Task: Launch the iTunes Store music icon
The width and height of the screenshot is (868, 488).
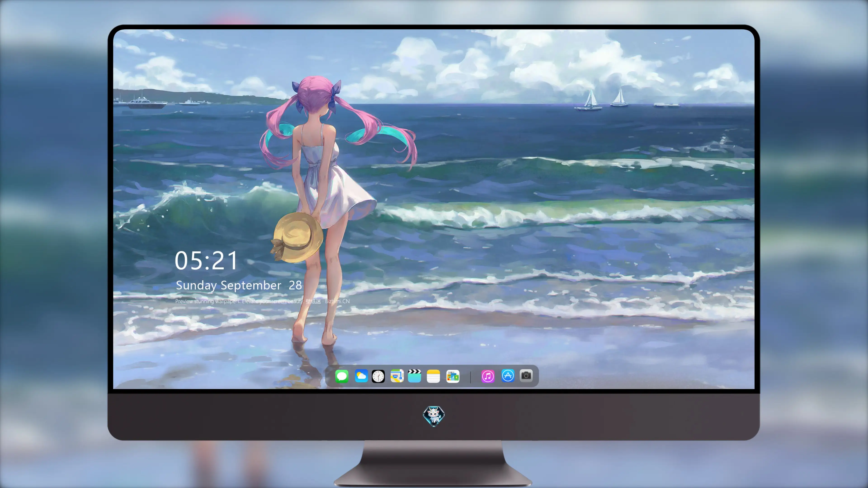Action: click(488, 376)
